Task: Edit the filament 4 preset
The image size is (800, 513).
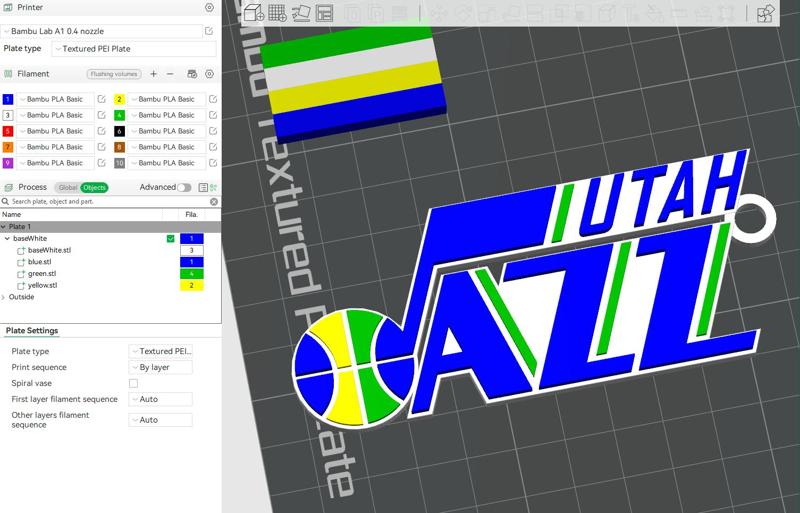Action: (x=213, y=115)
